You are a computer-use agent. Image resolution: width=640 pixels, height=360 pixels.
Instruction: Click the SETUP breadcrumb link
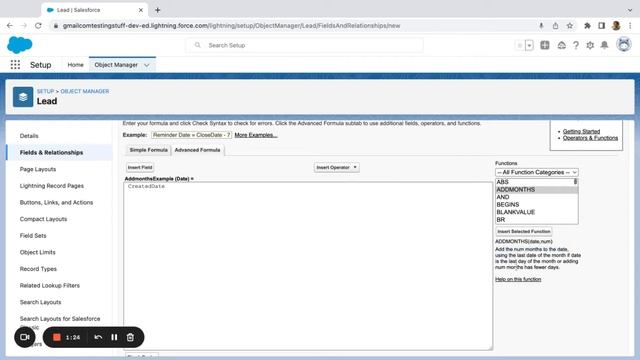click(45, 91)
